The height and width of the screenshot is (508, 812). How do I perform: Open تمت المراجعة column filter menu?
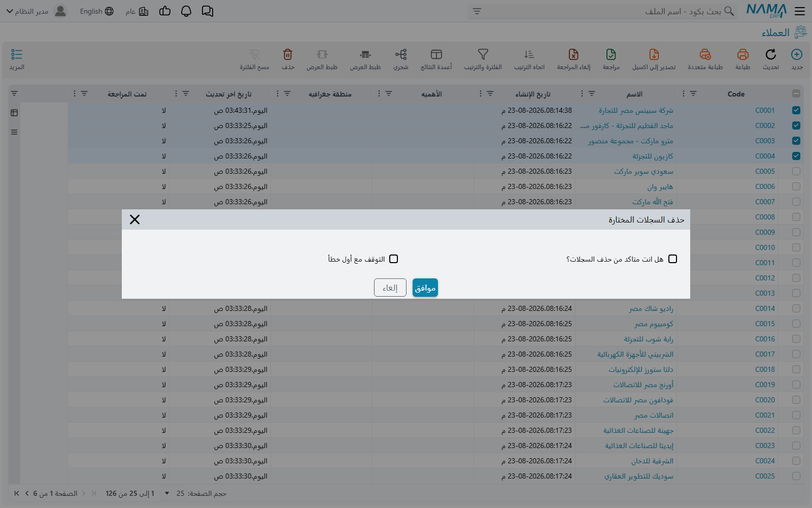(x=84, y=93)
